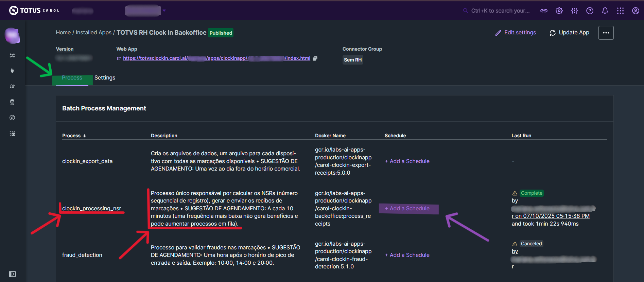
Task: Open the help question mark icon
Action: click(x=590, y=11)
